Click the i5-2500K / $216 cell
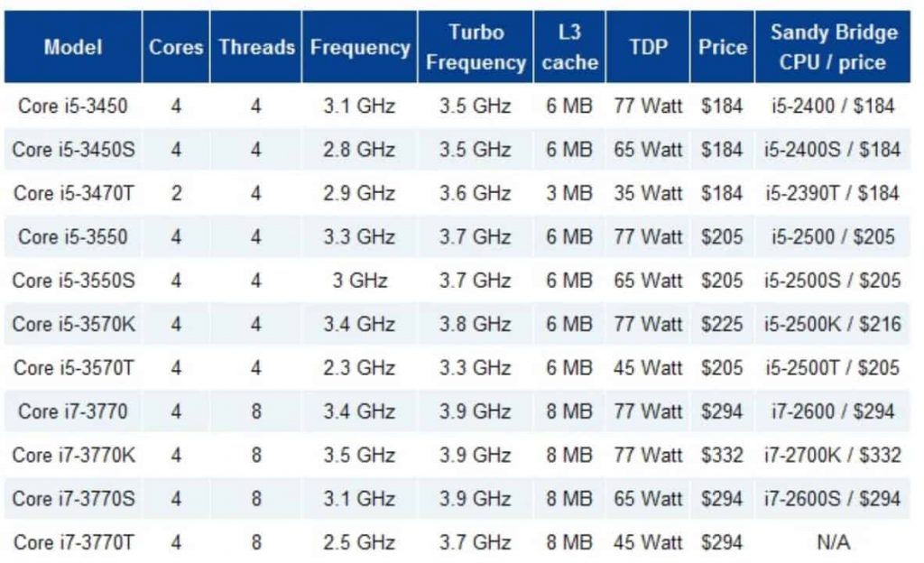Image resolution: width=924 pixels, height=563 pixels. 833,324
